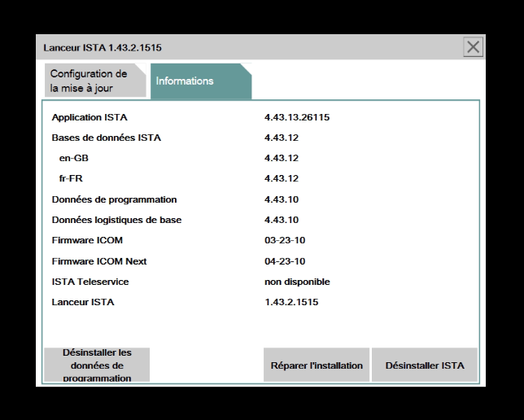This screenshot has height=420, width=524.
Task: Select launcher version value 1.43.2.1515 in list
Action: tap(291, 302)
